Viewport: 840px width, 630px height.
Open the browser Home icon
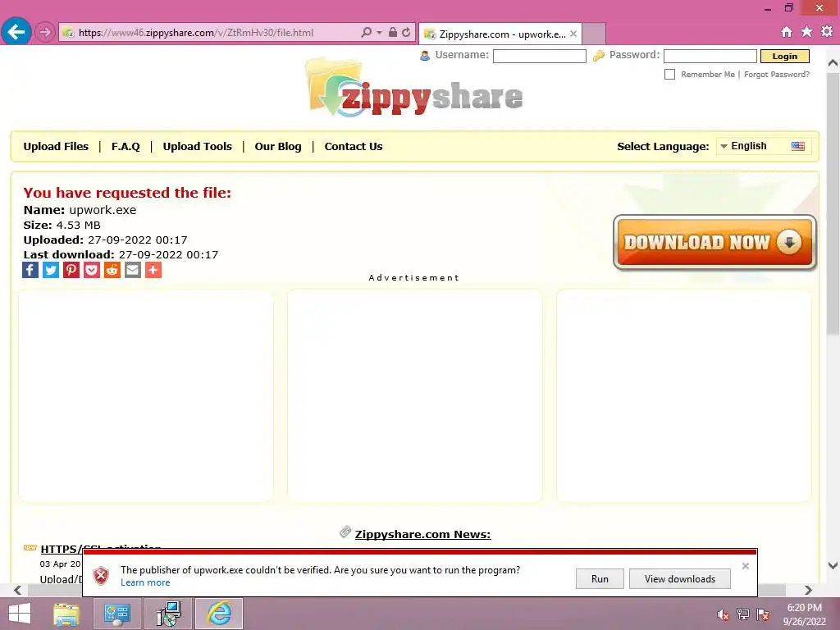tap(787, 32)
